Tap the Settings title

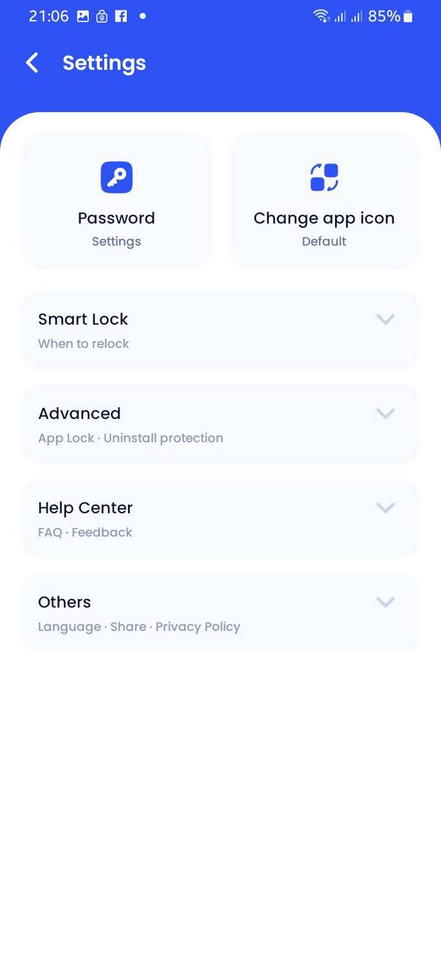point(104,63)
